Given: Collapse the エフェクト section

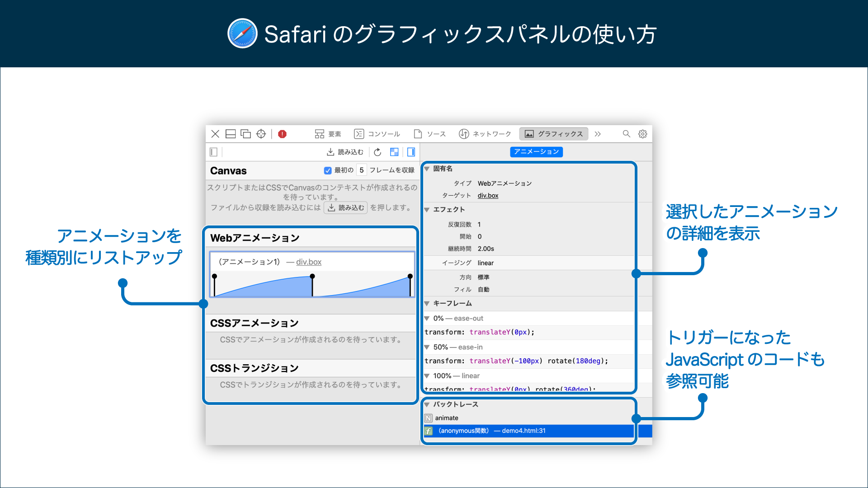Looking at the screenshot, I should pos(427,210).
